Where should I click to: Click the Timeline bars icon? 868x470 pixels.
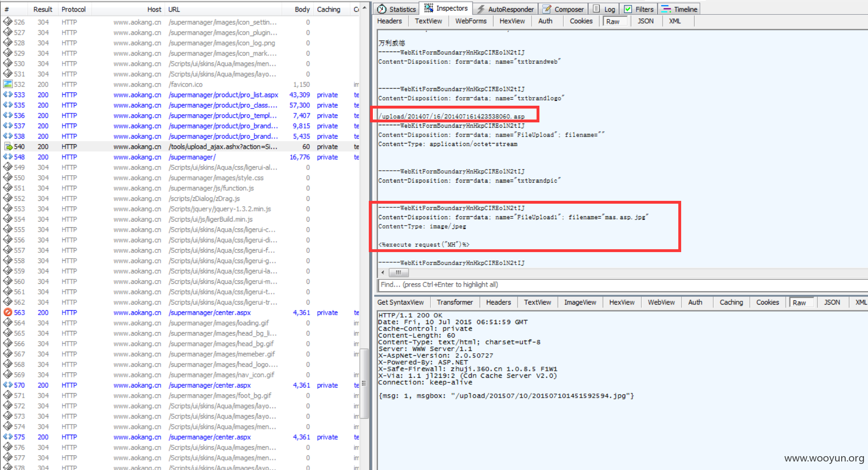point(666,9)
